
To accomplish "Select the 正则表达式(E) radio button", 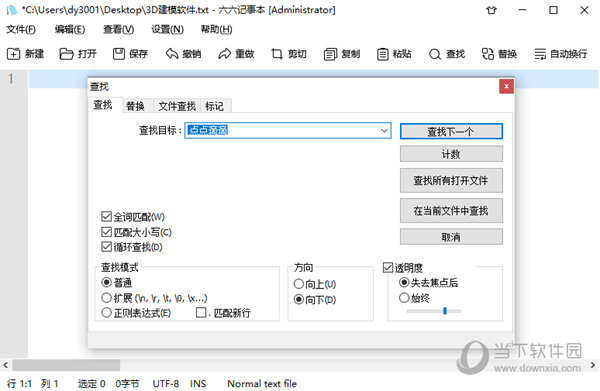I will click(106, 313).
